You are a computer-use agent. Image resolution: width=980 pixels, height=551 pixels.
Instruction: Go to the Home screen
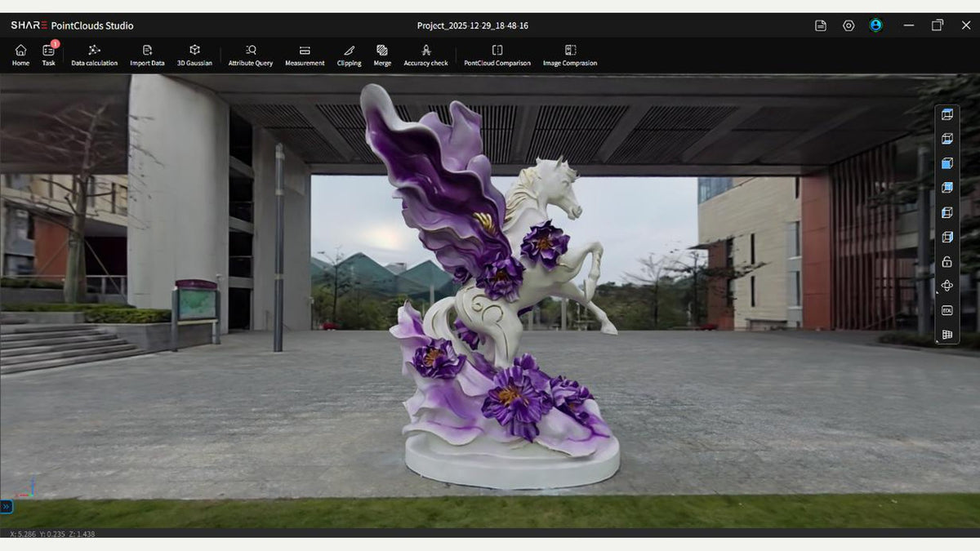[x=20, y=56]
